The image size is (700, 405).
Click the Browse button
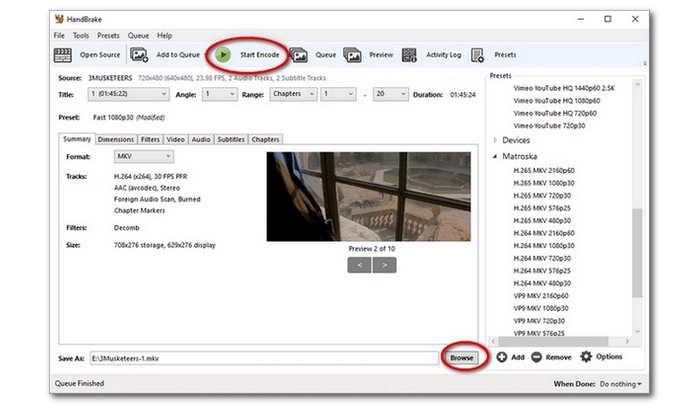(x=462, y=358)
